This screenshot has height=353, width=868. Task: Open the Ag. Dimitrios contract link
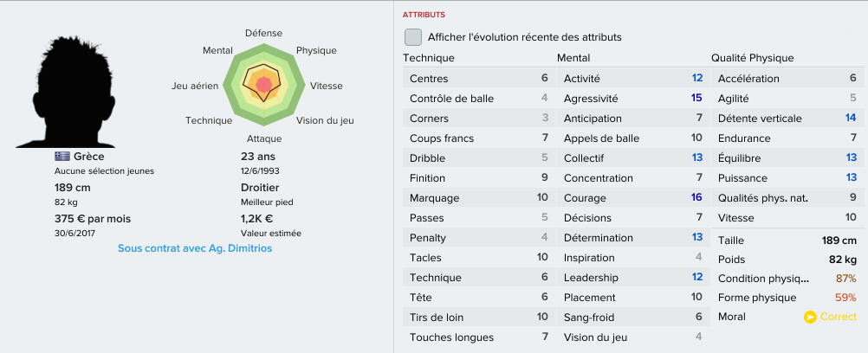click(195, 248)
